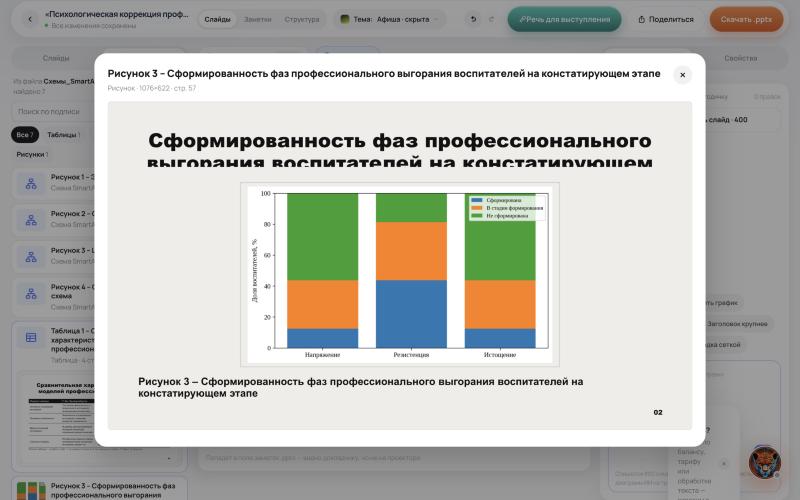Filter list by Таблицы
Image resolution: width=800 pixels, height=500 pixels.
coord(64,135)
